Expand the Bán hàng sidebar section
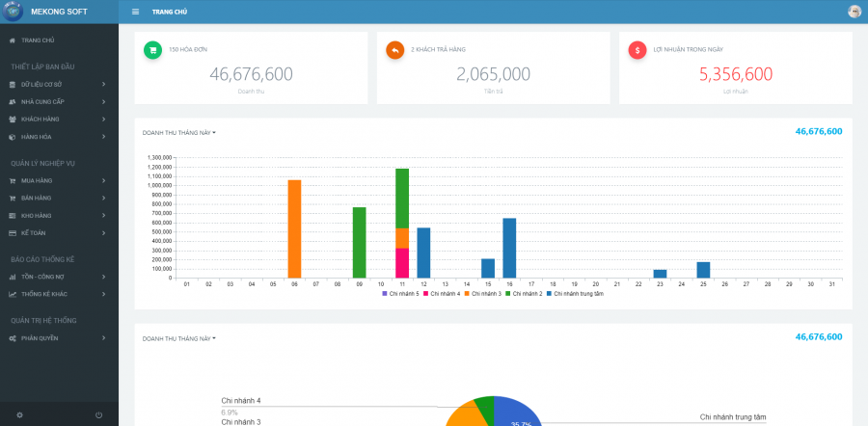 (x=58, y=198)
